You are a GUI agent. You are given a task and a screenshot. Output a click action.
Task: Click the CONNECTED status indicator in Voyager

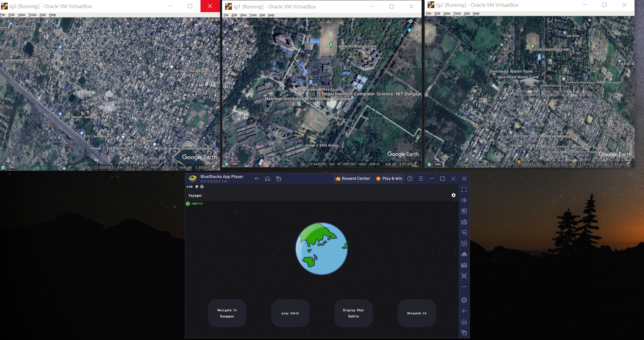(x=194, y=204)
